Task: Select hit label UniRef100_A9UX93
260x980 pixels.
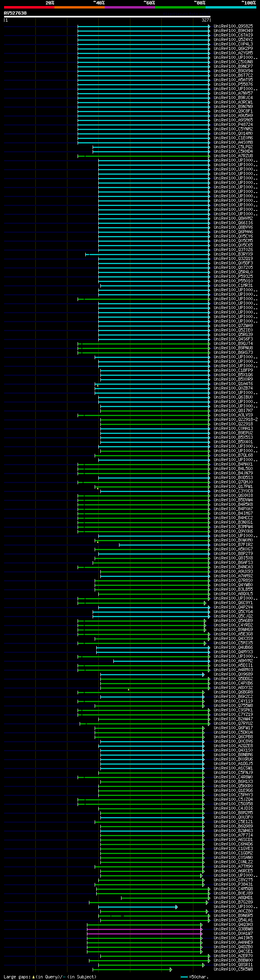Action: pyautogui.click(x=233, y=571)
